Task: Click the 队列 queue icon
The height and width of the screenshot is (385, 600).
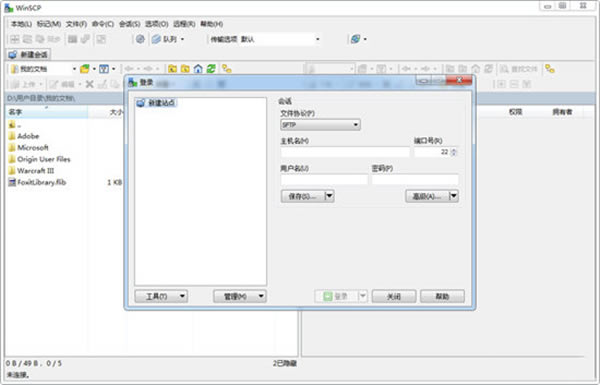Action: (156, 39)
